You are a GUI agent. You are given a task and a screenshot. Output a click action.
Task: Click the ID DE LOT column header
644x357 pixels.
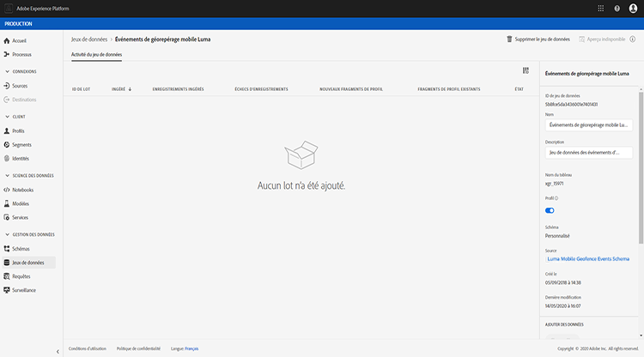(x=81, y=89)
